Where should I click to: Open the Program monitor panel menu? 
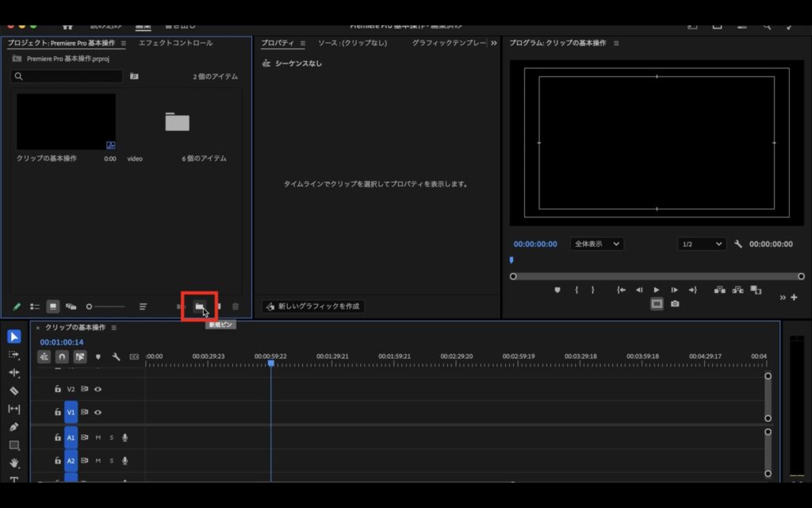point(616,43)
